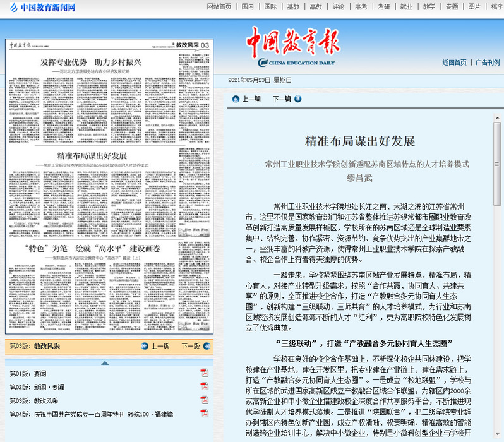Click the 上一篇 previous article arrow icon

pyautogui.click(x=236, y=99)
